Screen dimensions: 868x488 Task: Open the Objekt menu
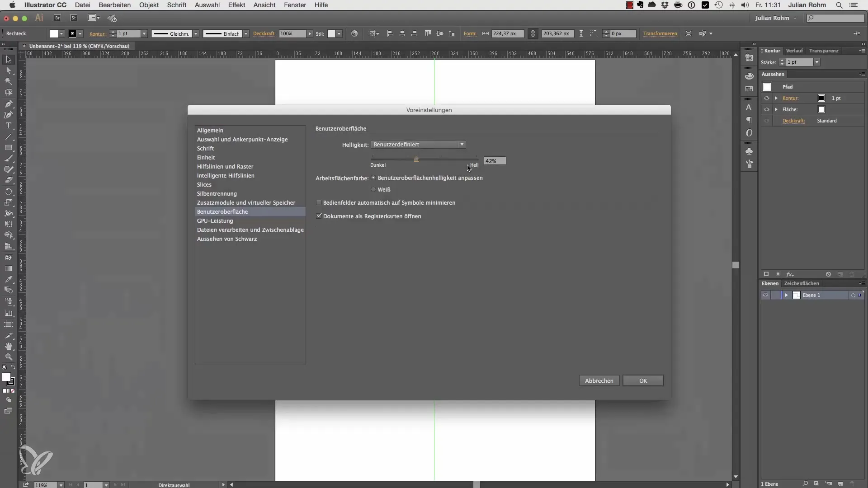click(149, 5)
